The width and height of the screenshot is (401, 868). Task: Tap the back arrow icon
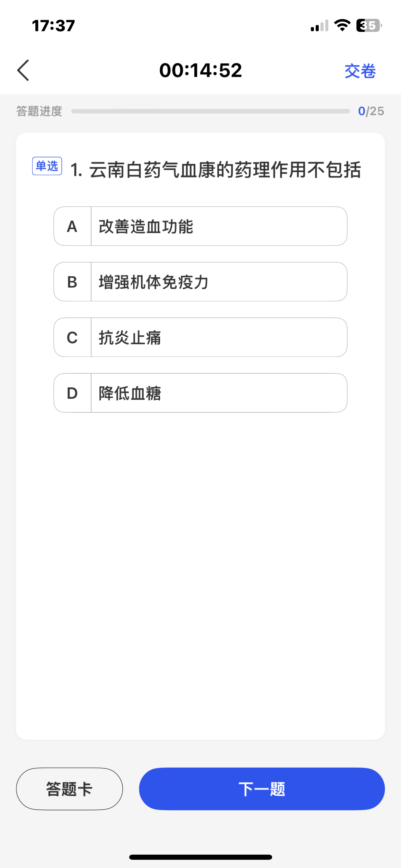(x=23, y=70)
